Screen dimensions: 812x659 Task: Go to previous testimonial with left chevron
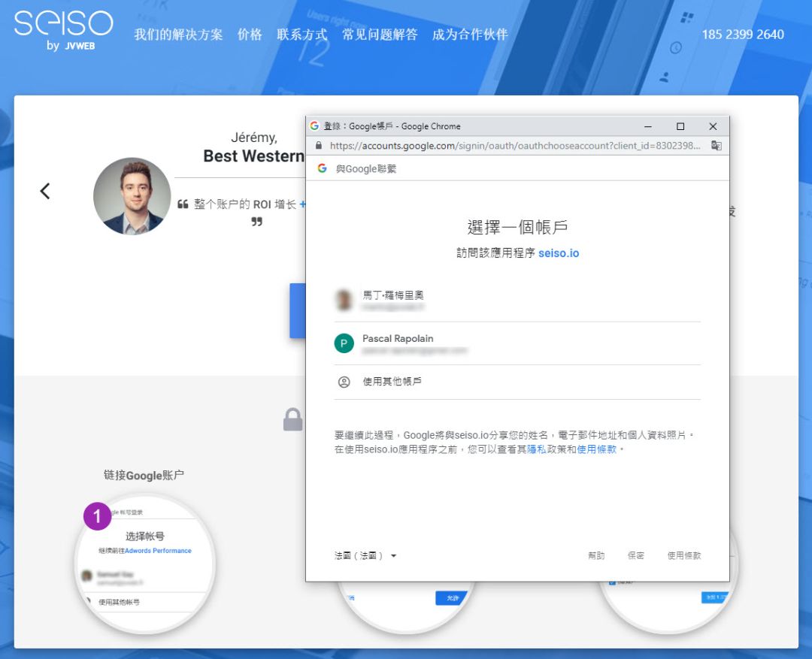[x=45, y=191]
